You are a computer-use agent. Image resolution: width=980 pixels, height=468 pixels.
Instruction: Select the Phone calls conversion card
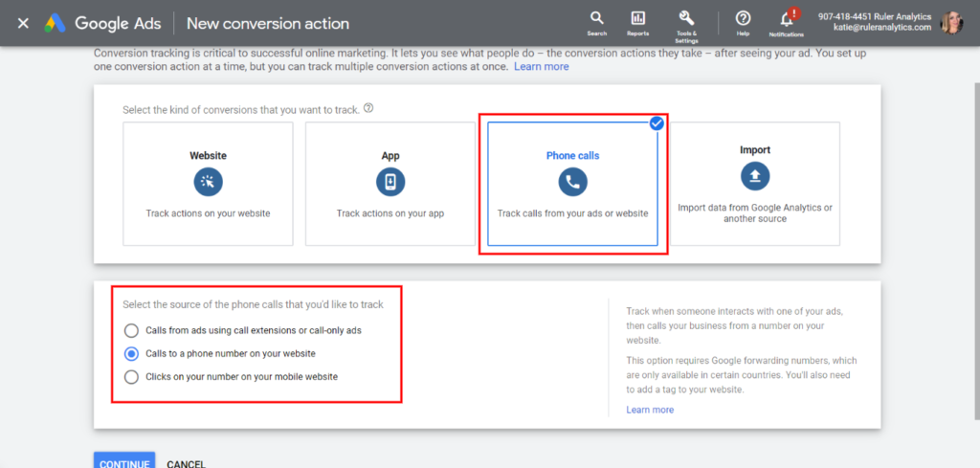coord(572,184)
